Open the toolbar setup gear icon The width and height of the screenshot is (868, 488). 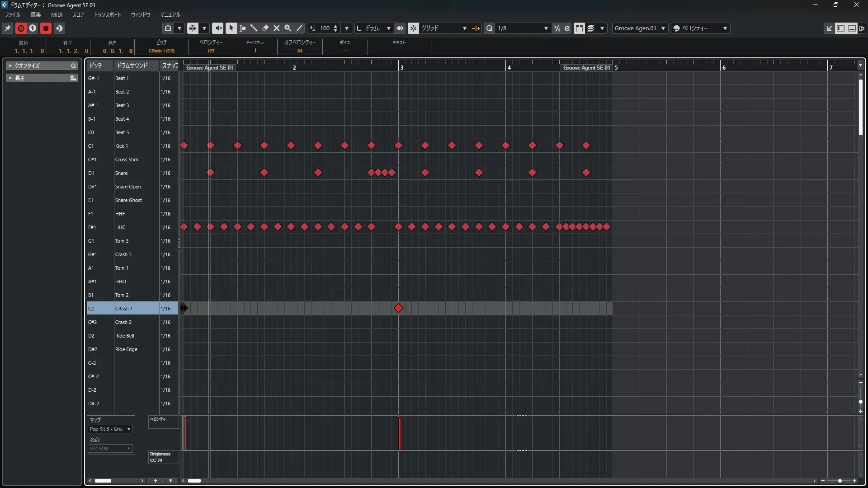pyautogui.click(x=862, y=28)
